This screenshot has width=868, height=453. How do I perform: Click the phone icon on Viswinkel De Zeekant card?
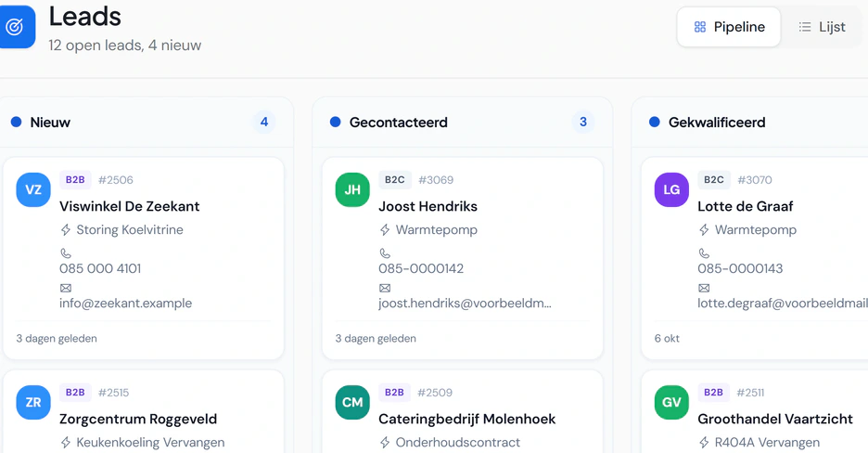click(66, 253)
